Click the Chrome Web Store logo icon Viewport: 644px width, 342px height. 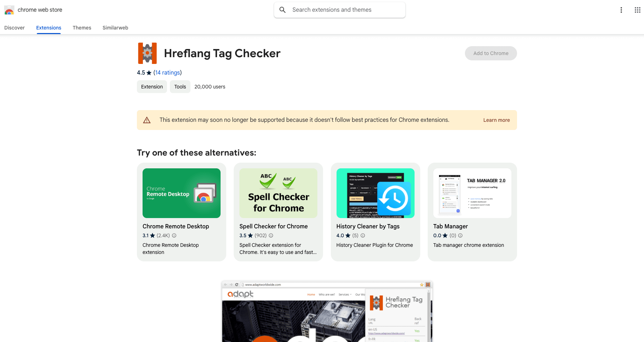pyautogui.click(x=9, y=10)
